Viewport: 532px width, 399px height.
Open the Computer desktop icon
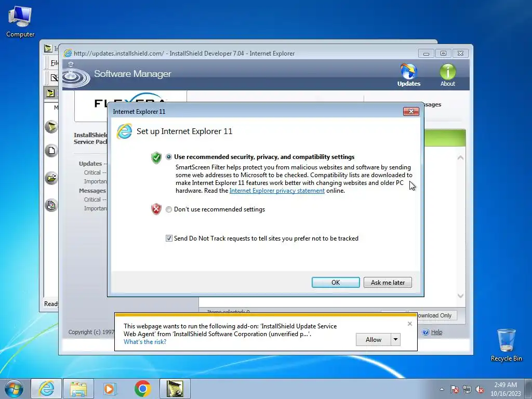pyautogui.click(x=20, y=21)
